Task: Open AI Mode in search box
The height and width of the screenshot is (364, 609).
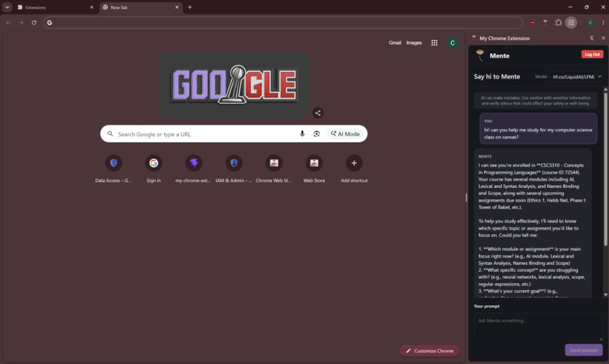Action: pyautogui.click(x=345, y=134)
